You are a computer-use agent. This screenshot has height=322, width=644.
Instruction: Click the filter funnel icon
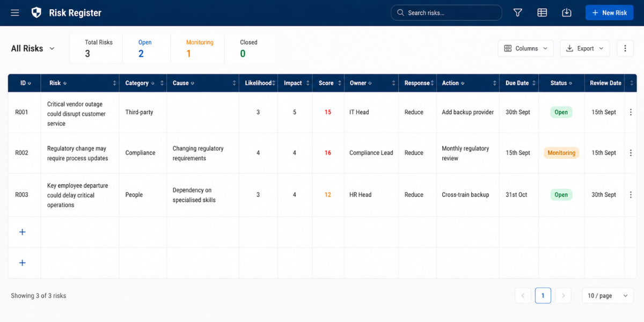[x=518, y=13]
